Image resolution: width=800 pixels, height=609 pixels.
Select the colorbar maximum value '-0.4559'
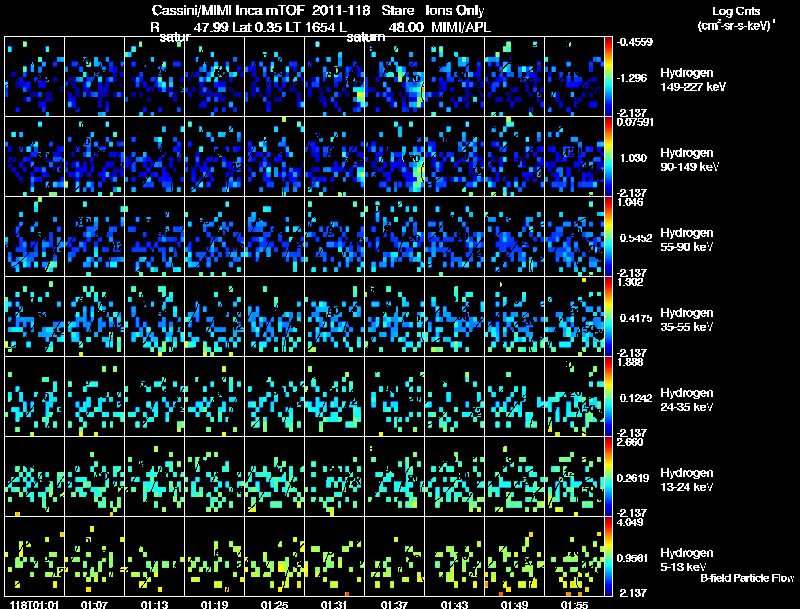[634, 42]
